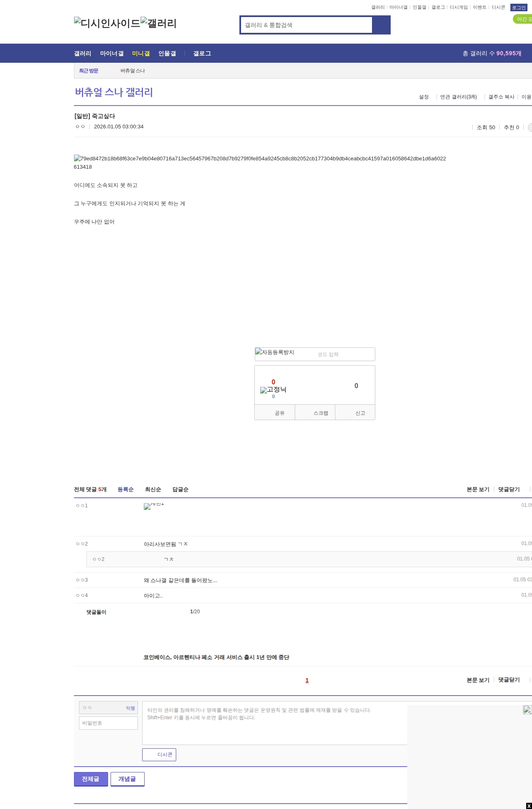Select 갤러리 in the blue navigation bar
Viewport: 532px width, 809px height.
[83, 53]
